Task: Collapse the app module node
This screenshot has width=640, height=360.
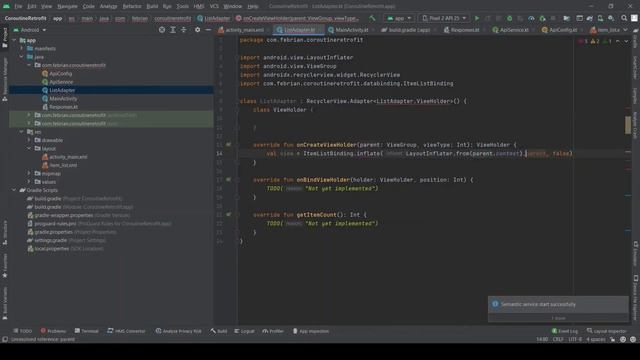Action: pyautogui.click(x=14, y=40)
